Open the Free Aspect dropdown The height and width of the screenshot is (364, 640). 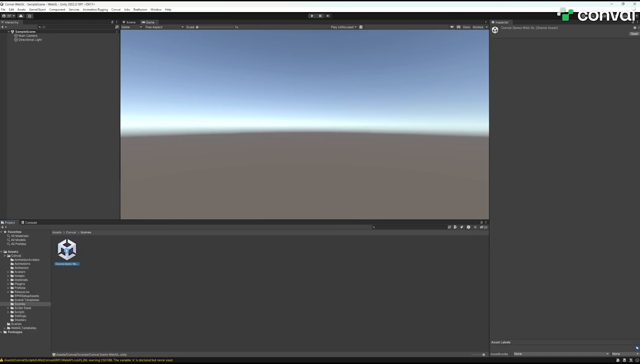(164, 27)
